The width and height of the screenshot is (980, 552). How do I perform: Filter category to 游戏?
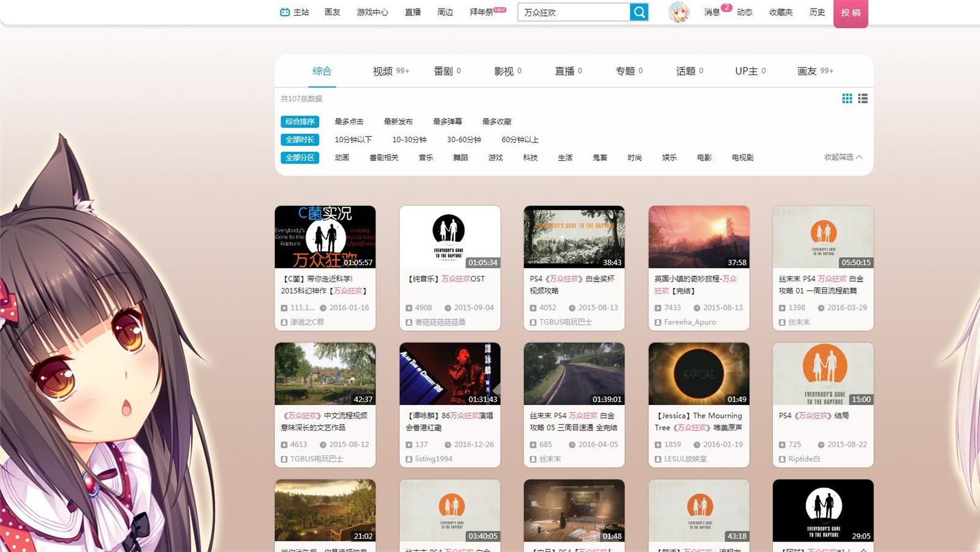[x=496, y=157]
